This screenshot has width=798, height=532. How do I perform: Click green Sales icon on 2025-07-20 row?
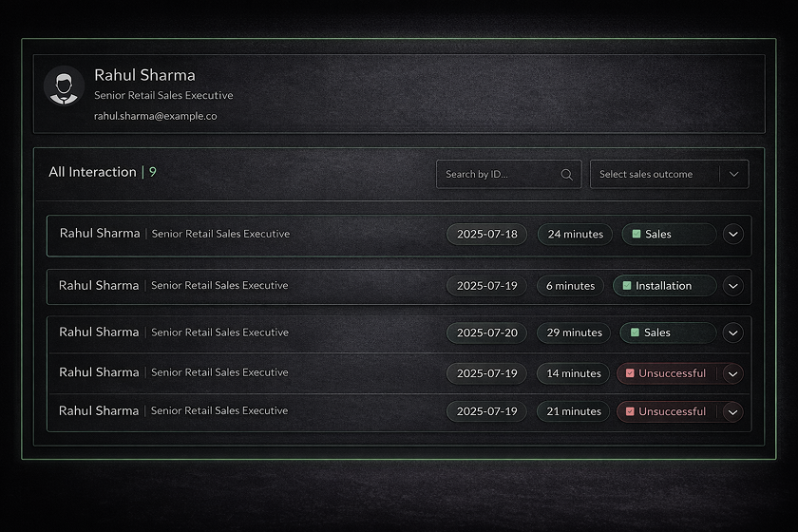point(635,332)
